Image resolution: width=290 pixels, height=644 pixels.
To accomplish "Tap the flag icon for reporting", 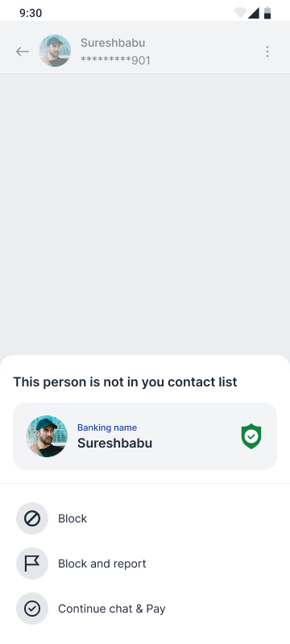I will 32,563.
